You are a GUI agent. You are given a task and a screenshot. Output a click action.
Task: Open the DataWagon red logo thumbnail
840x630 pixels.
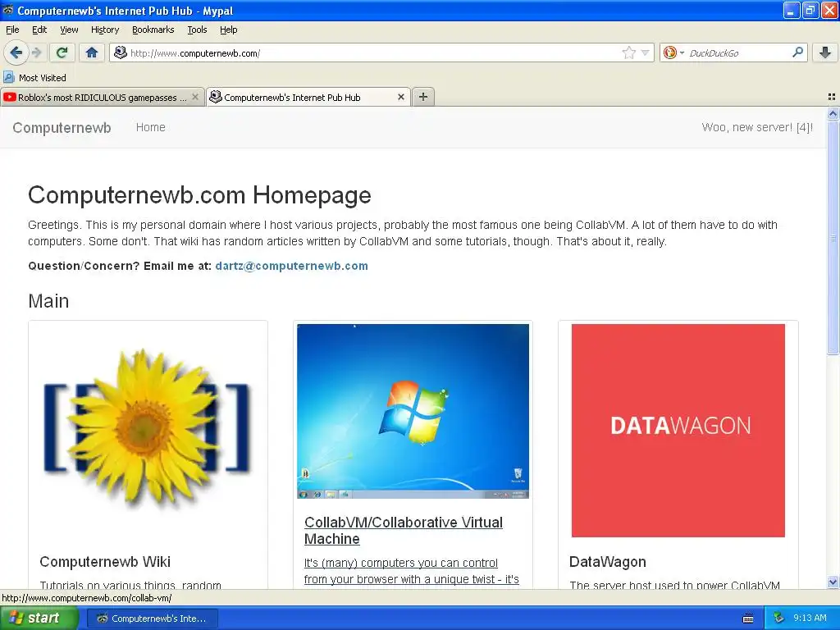coord(678,430)
